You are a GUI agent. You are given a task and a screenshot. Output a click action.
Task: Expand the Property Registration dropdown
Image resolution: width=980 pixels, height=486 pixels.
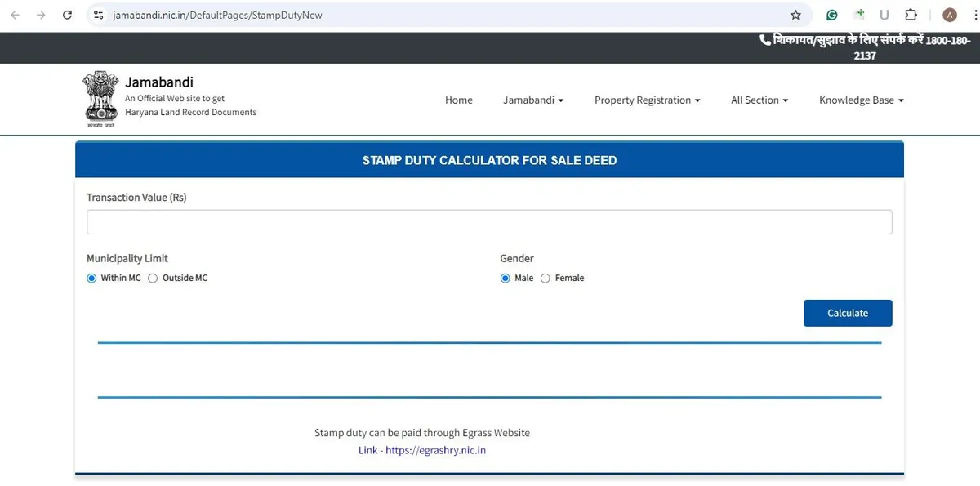(647, 100)
